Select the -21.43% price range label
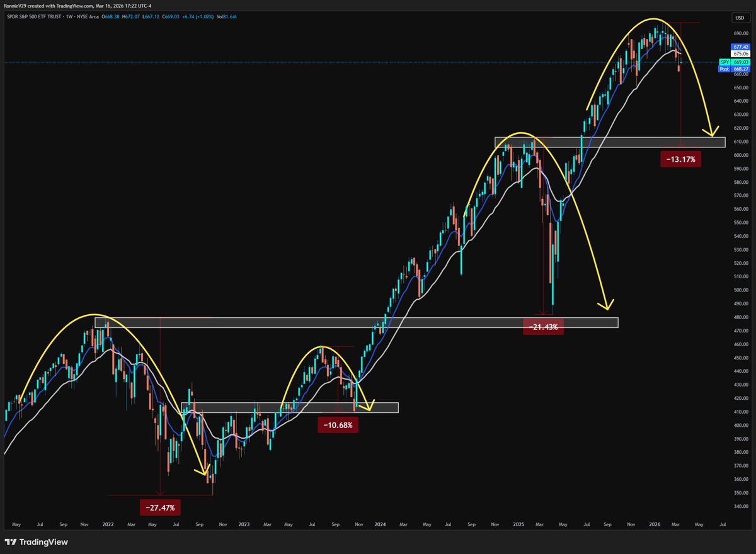 [x=542, y=327]
